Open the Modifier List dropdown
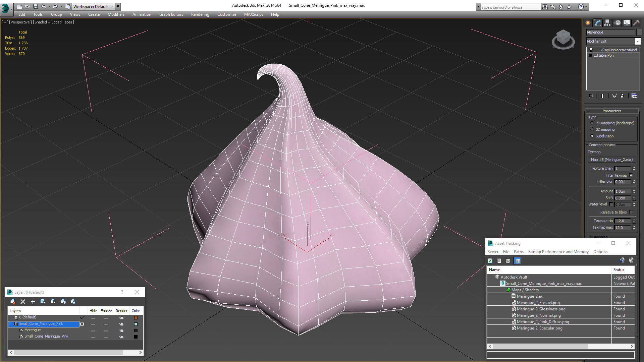644x362 pixels. coord(638,41)
